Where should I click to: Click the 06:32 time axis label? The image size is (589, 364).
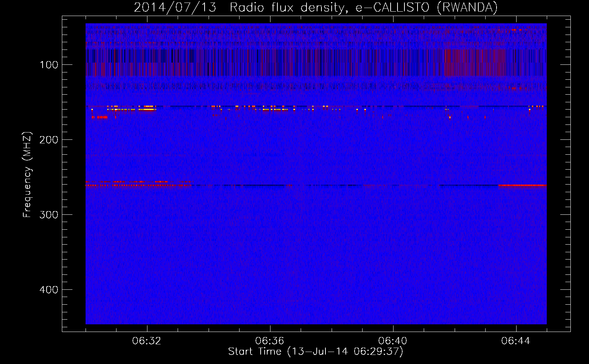point(147,341)
